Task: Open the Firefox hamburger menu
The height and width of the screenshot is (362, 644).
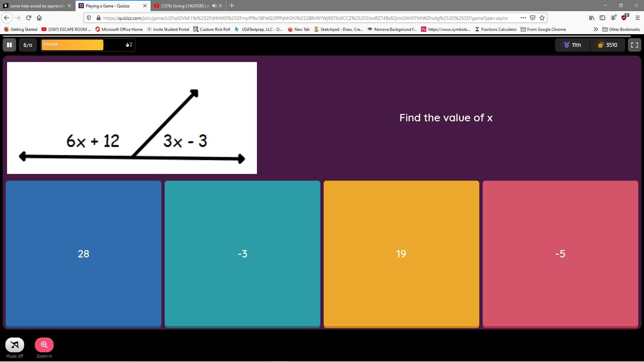Action: (x=637, y=18)
